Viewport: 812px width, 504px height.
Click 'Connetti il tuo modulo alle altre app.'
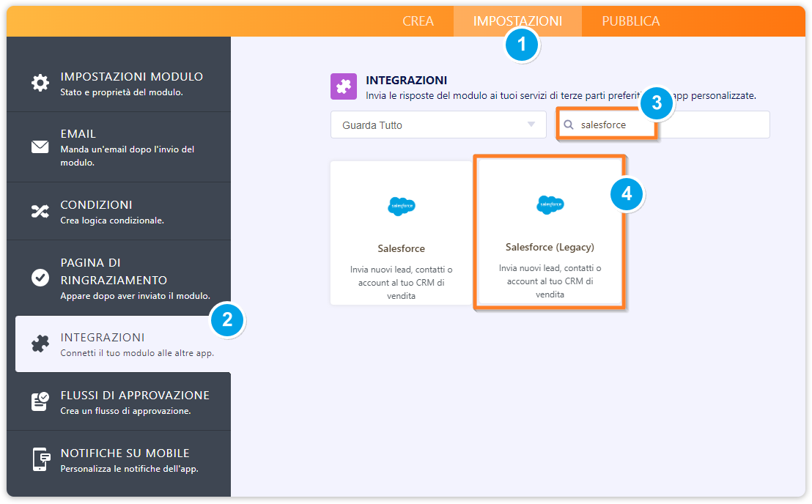click(137, 353)
